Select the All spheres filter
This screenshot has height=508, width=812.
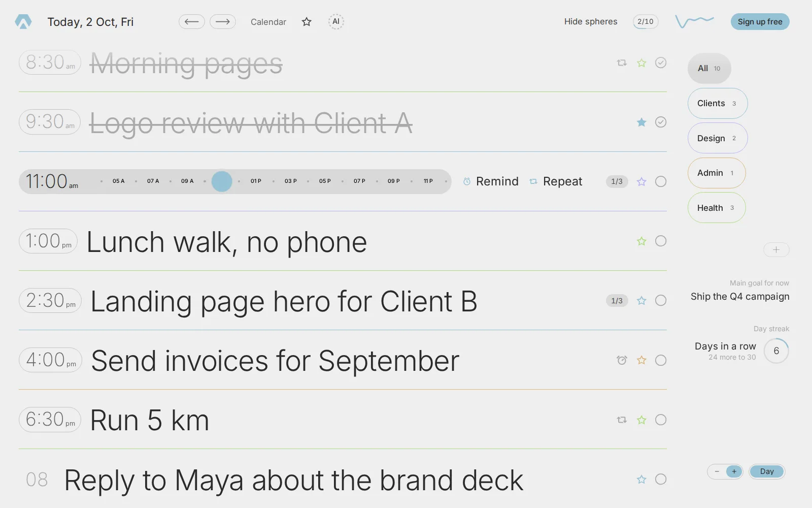click(709, 68)
